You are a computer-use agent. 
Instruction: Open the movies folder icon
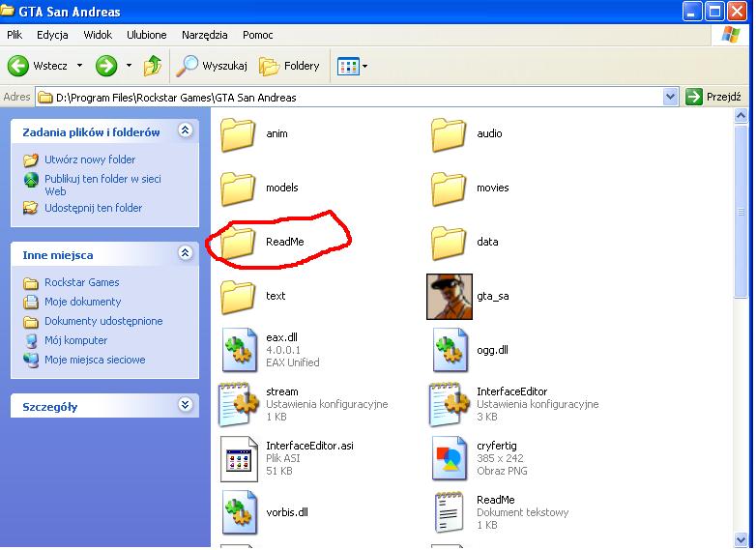(449, 188)
